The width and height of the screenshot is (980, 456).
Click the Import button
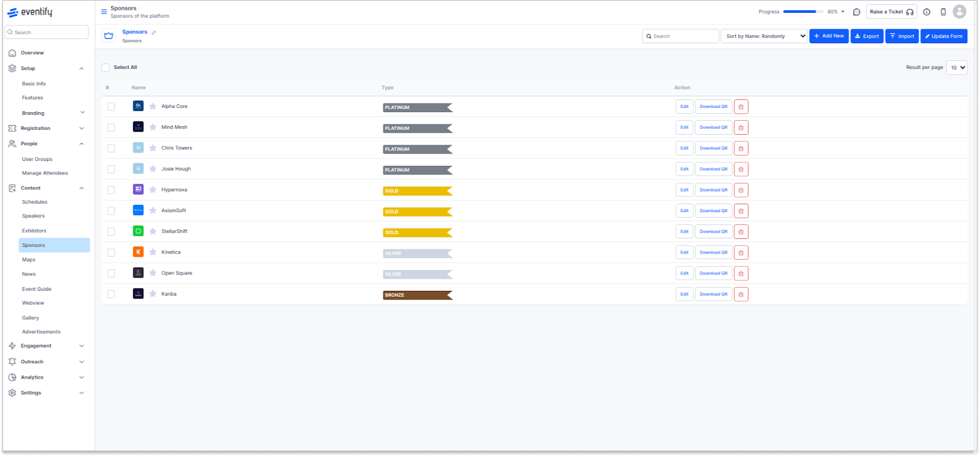902,36
